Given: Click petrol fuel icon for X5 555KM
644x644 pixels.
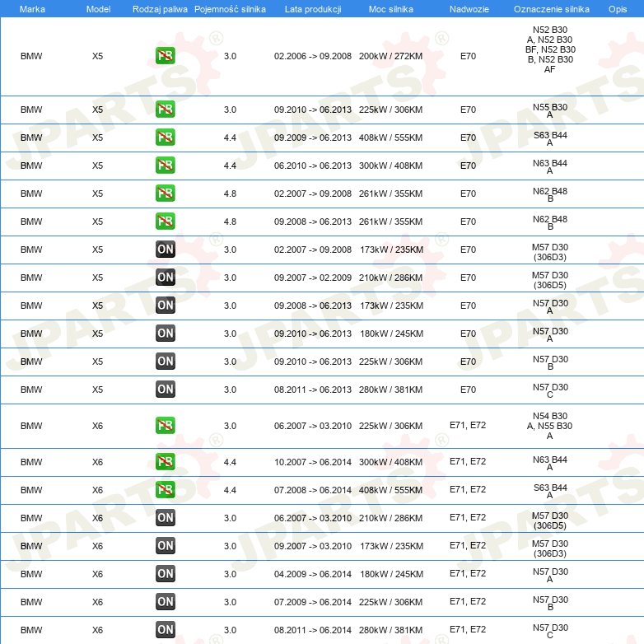Looking at the screenshot, I should click(165, 138).
